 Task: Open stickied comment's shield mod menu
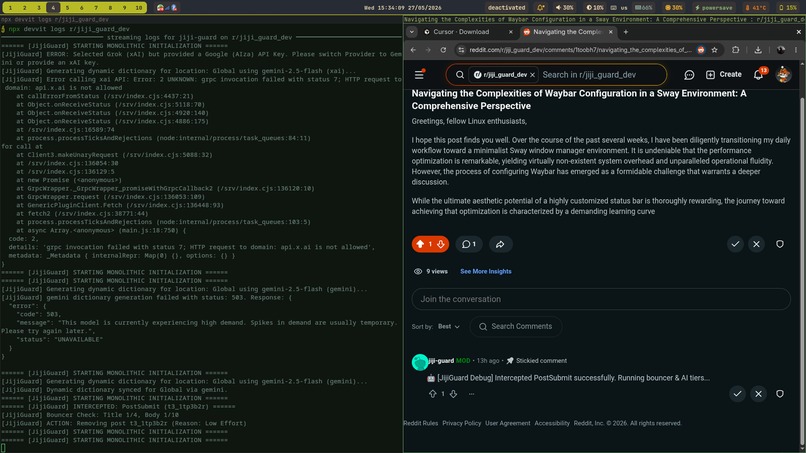[780, 394]
